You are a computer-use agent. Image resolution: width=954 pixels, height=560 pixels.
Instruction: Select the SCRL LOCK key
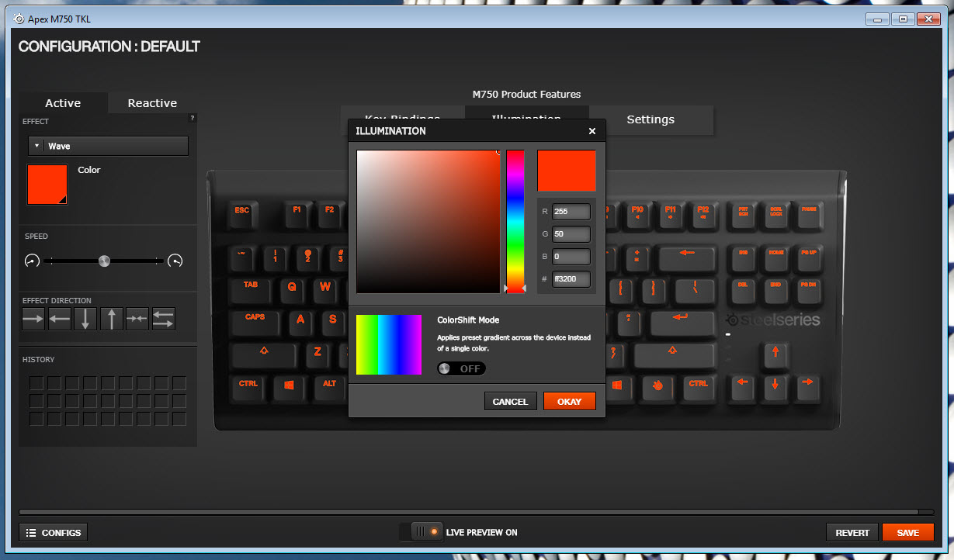point(775,215)
